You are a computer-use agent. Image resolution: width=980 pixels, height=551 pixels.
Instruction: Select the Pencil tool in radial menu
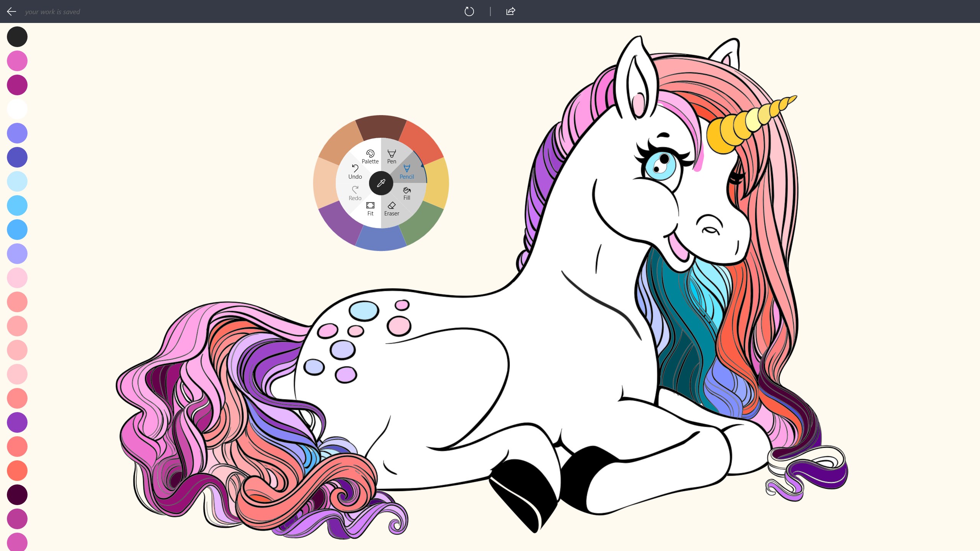[407, 172]
